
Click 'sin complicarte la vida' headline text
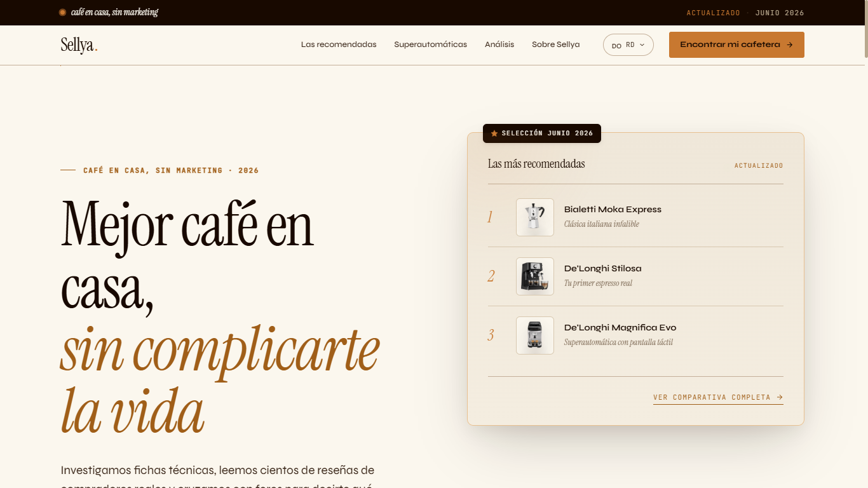[220, 379]
